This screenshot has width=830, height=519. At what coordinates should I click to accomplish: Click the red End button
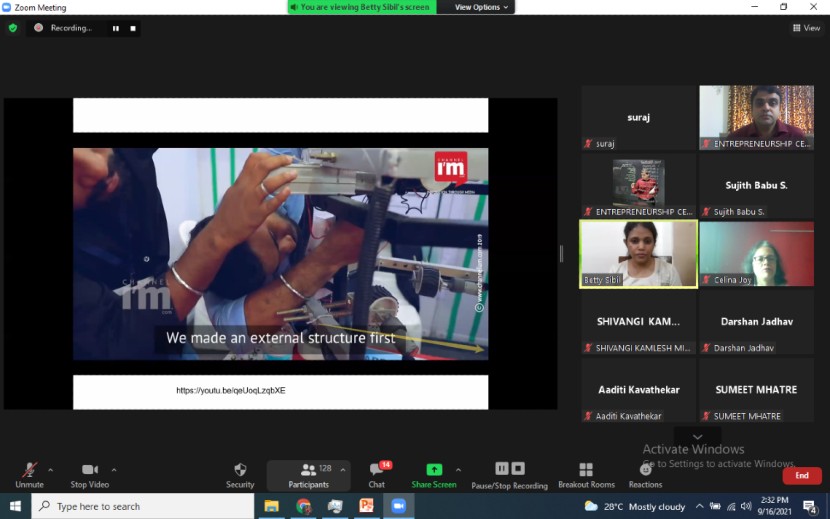[801, 475]
